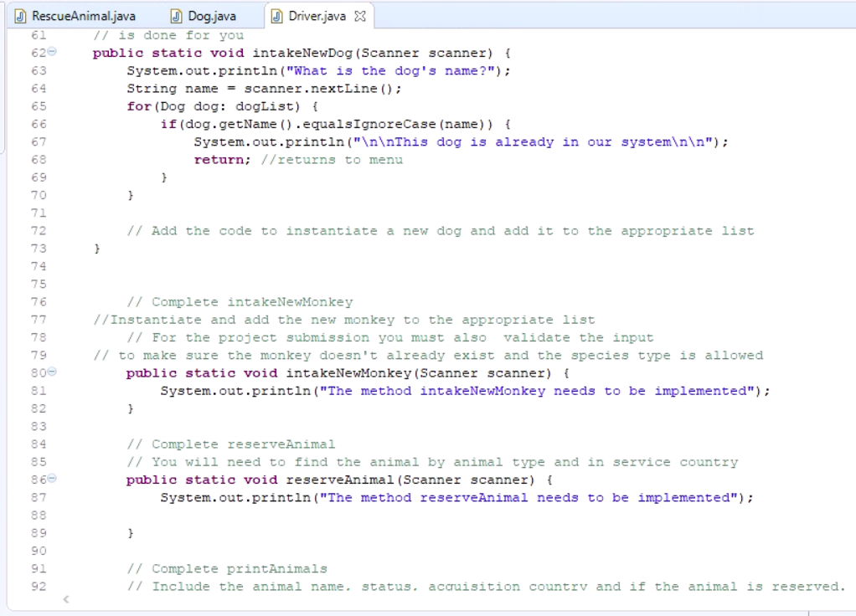Toggle a breakpoint in the margin beside line 63
856x616 pixels.
coord(18,70)
